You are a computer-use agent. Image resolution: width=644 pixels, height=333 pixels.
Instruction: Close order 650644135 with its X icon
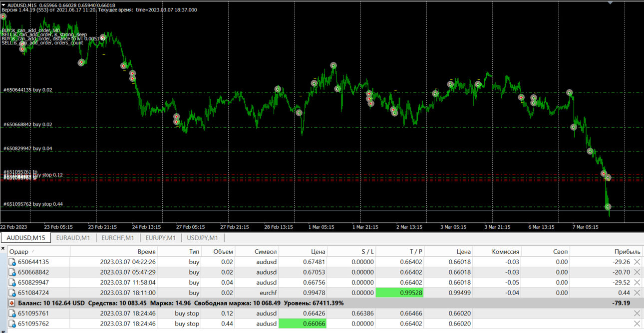tap(637, 262)
